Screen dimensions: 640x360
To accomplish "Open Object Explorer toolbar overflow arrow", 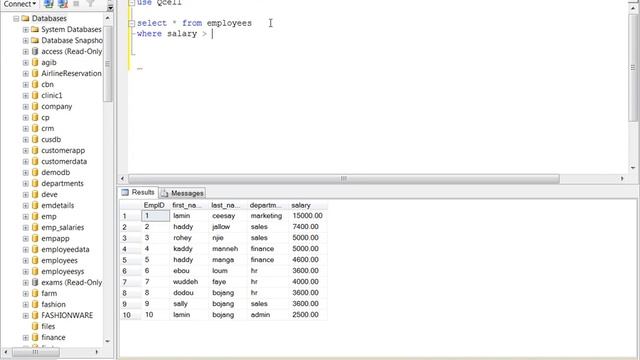I will [110, 7].
